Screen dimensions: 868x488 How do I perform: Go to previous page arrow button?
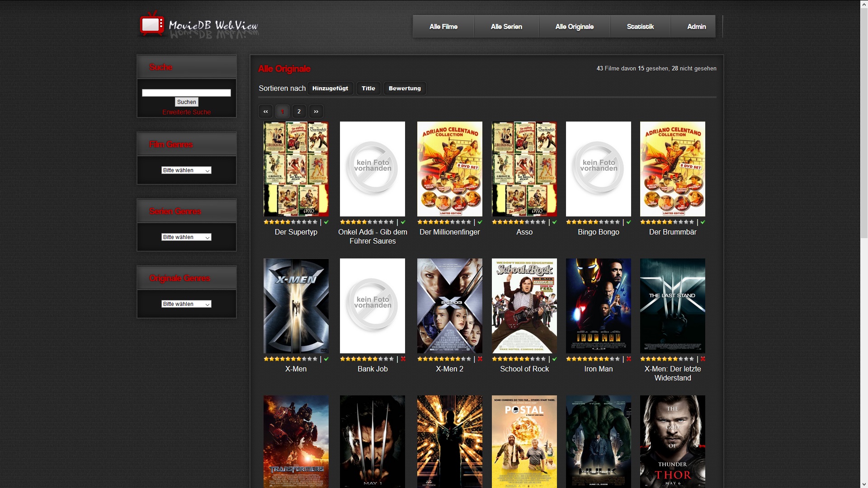(x=265, y=111)
